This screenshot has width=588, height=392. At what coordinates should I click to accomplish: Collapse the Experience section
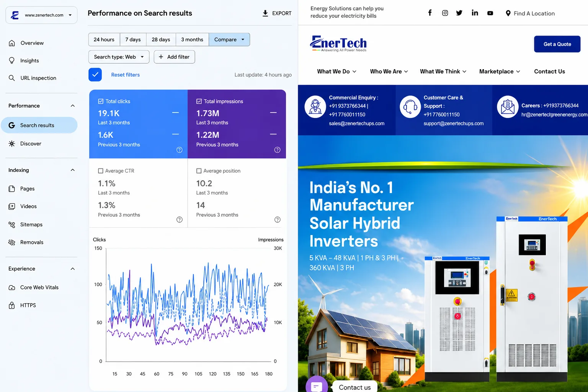[73, 269]
